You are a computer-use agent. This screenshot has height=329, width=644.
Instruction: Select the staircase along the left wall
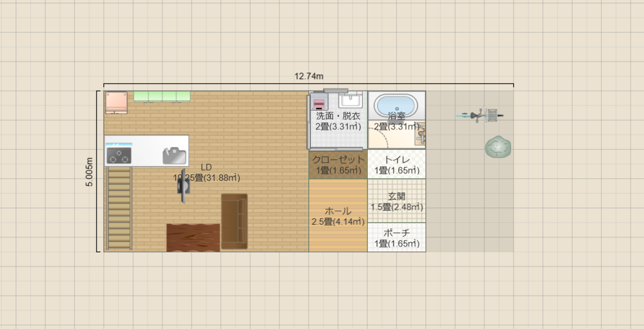pos(119,208)
